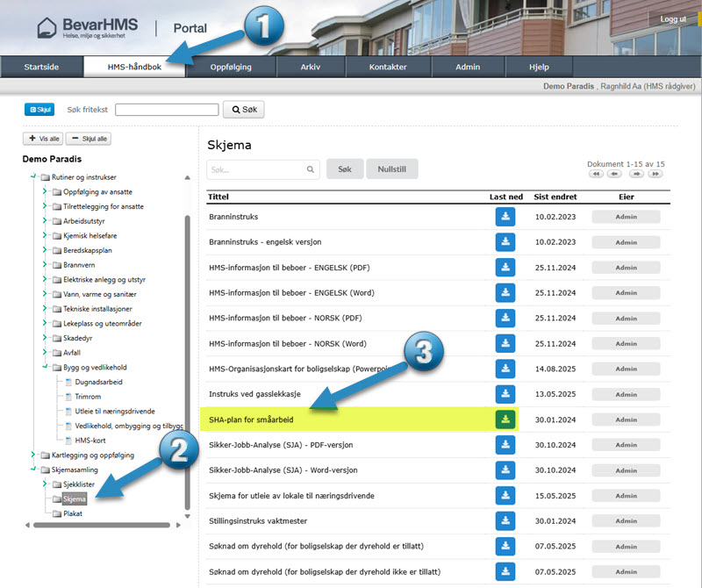
Task: Download Sikker-Jobb-Analyse PDF-versjon
Action: click(x=505, y=445)
